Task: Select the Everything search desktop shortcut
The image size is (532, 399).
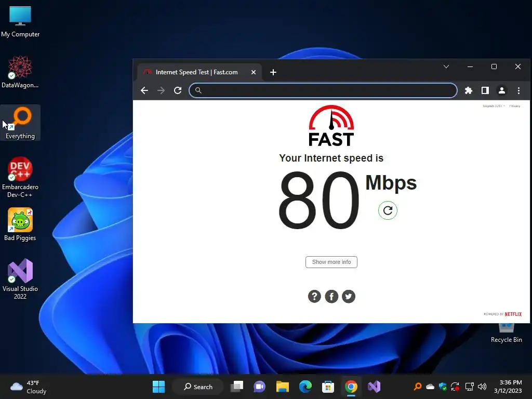Action: [x=20, y=123]
